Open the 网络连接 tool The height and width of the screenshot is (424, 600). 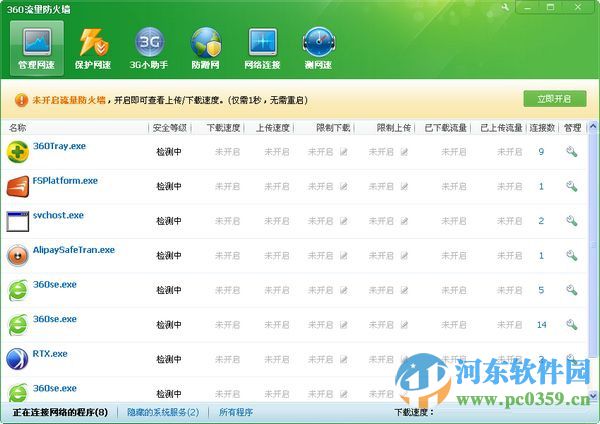[x=262, y=48]
